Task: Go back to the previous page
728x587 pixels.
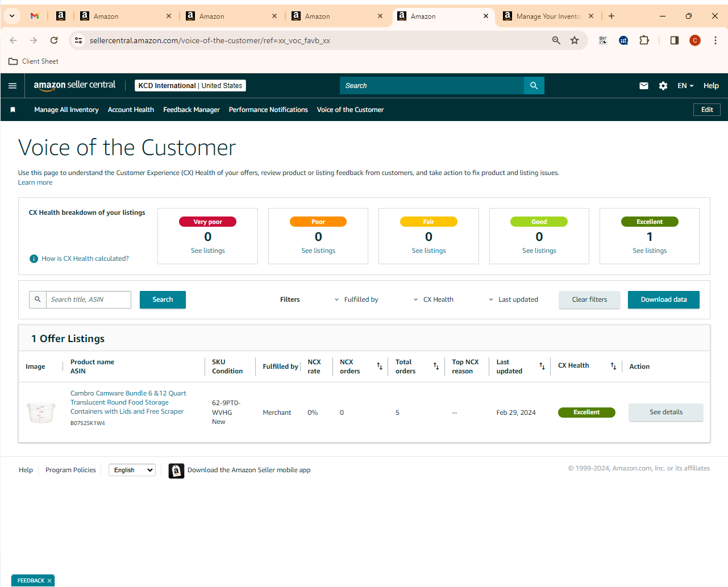Action: tap(13, 40)
